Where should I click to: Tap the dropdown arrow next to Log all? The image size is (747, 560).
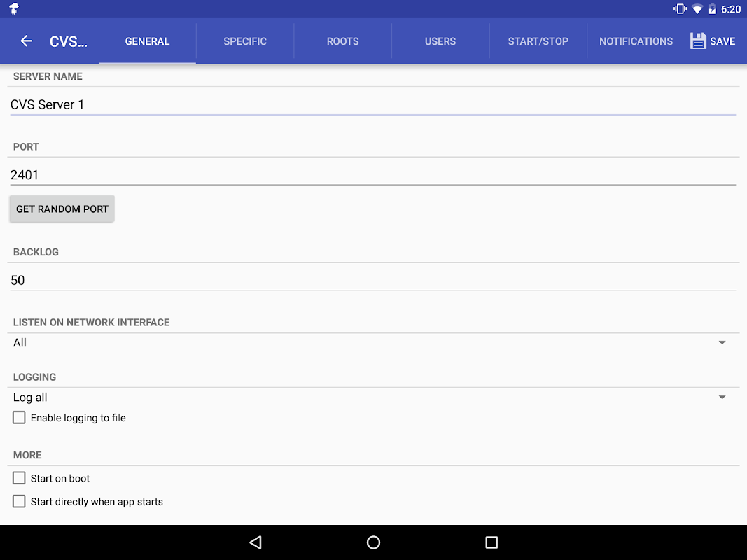722,397
